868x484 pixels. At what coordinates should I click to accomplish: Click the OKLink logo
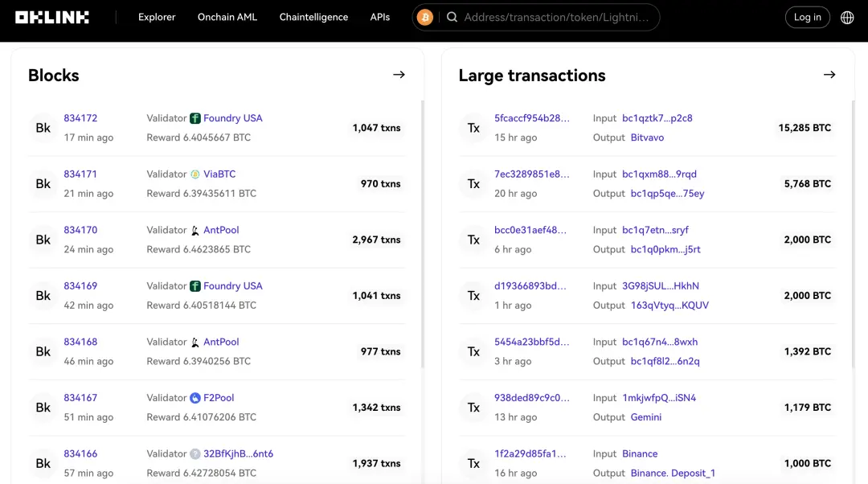pos(52,17)
